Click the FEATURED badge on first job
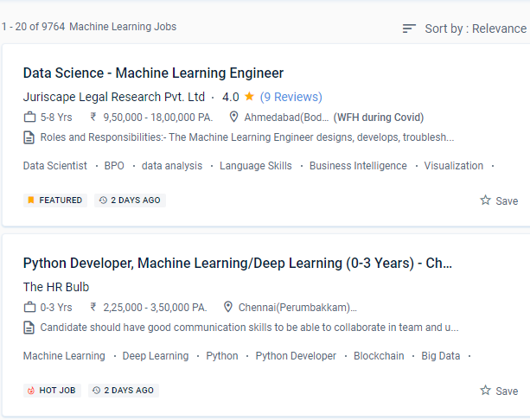530x420 pixels. [x=54, y=200]
